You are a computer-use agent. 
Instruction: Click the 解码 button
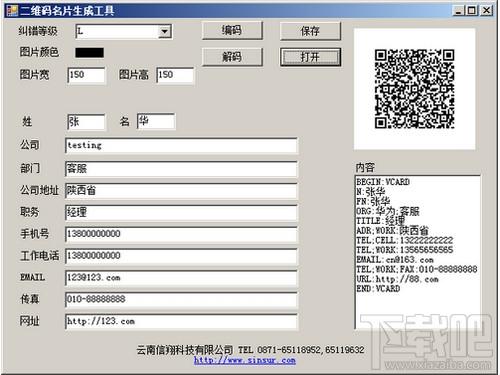click(232, 57)
